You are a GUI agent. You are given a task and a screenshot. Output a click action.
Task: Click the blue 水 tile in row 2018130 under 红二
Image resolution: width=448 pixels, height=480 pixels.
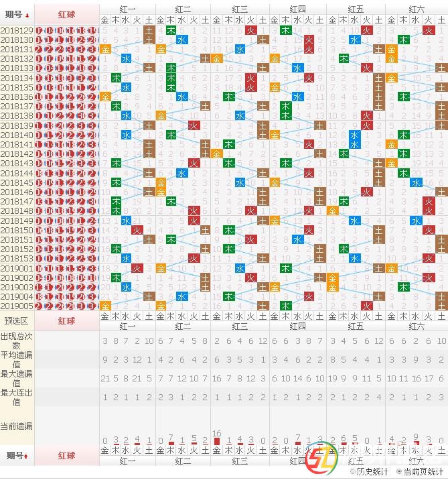click(x=182, y=40)
